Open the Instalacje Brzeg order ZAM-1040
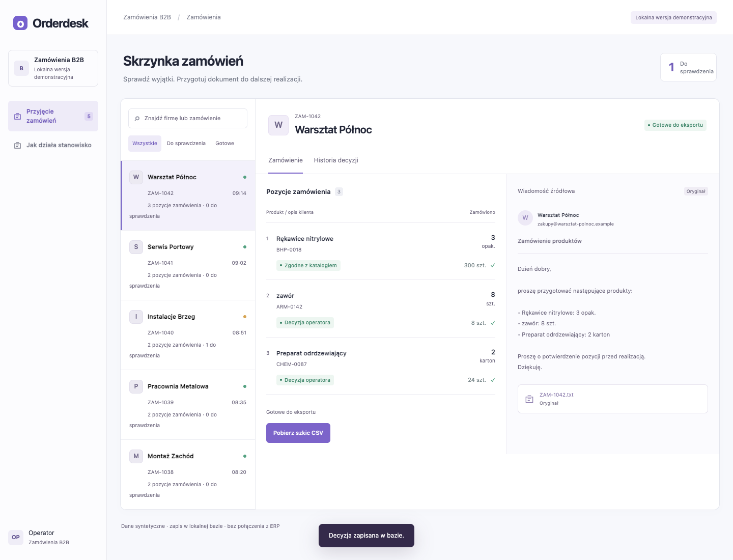The image size is (733, 560). pyautogui.click(x=188, y=335)
